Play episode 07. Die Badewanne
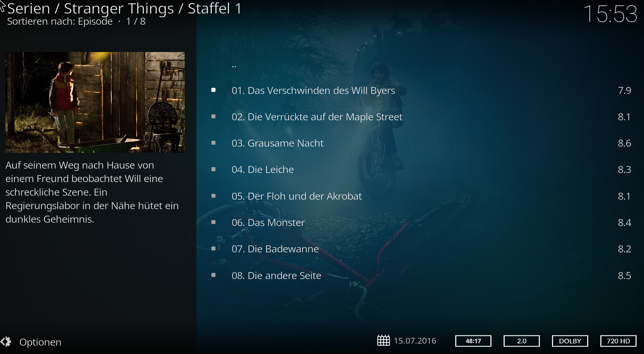Screen dimensions: 644x354 point(420,249)
